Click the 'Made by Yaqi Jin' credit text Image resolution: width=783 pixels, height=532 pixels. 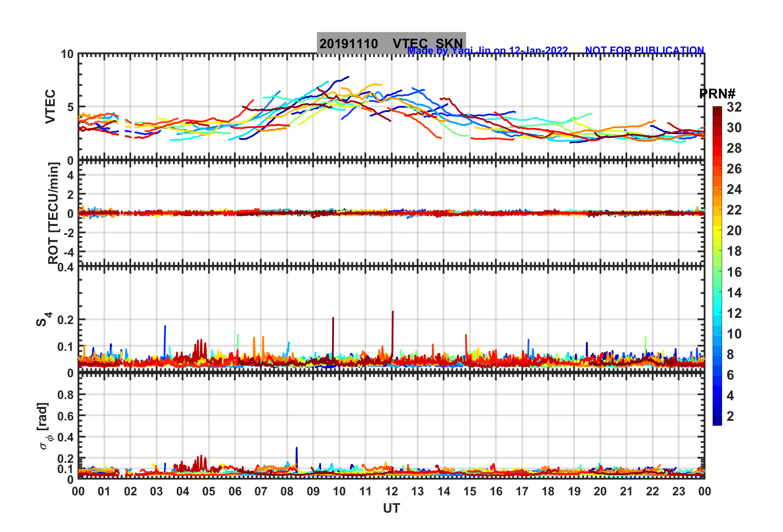[x=487, y=51]
